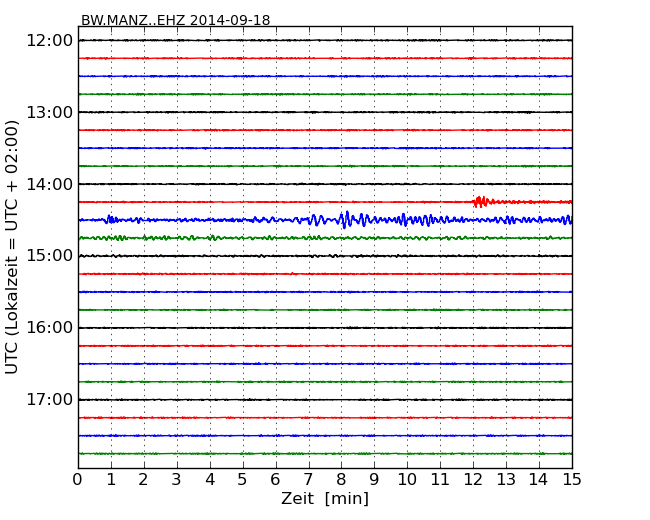Click the 14:00 time label
The width and height of the screenshot is (650, 520).
49,184
